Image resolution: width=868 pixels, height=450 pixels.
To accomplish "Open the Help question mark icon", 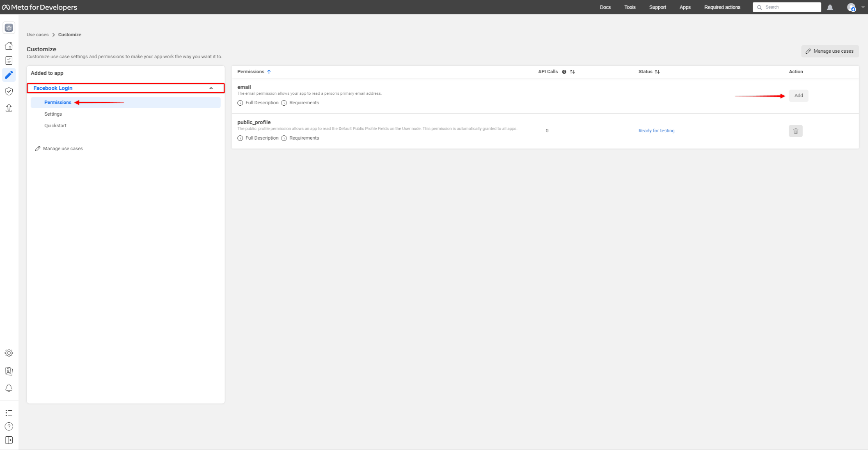I will point(9,426).
